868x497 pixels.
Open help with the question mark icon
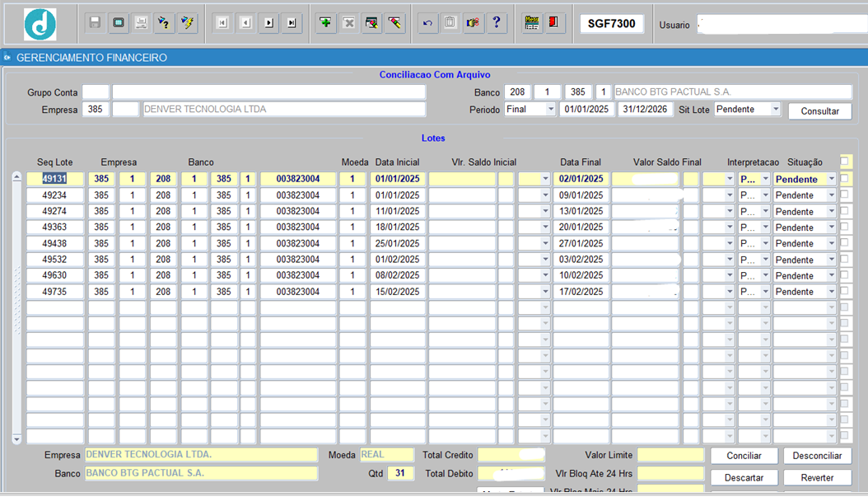click(497, 23)
